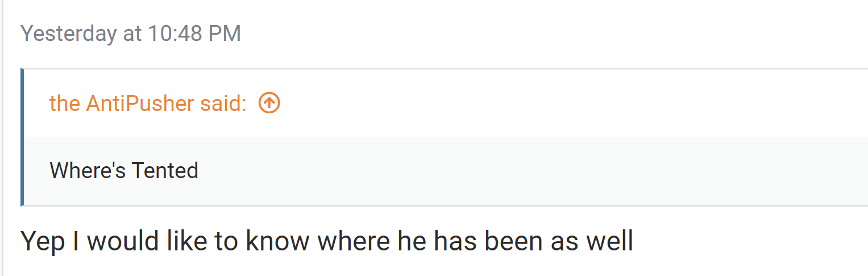Click empty white space in the quote header
This screenshot has width=868, height=276.
click(x=568, y=103)
